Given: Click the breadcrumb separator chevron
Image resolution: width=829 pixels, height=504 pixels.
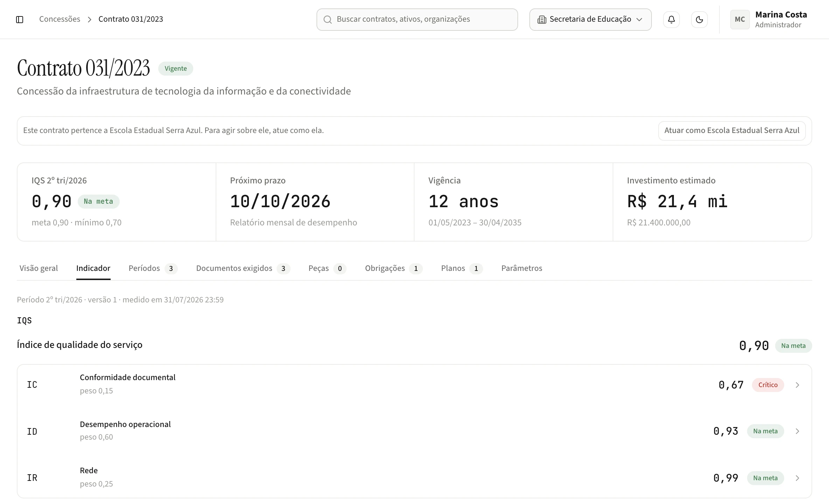Looking at the screenshot, I should click(89, 20).
